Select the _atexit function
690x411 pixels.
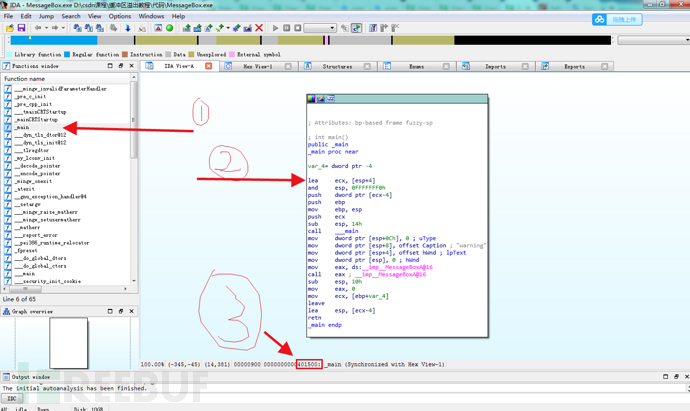point(25,189)
